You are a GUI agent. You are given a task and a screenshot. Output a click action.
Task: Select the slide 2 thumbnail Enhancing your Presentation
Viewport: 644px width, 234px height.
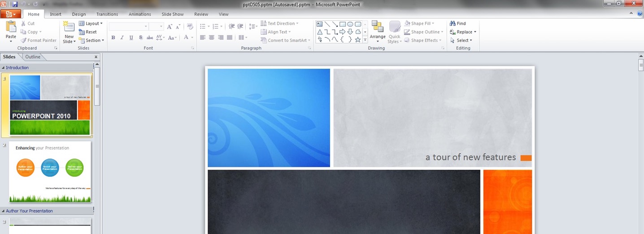pyautogui.click(x=50, y=172)
